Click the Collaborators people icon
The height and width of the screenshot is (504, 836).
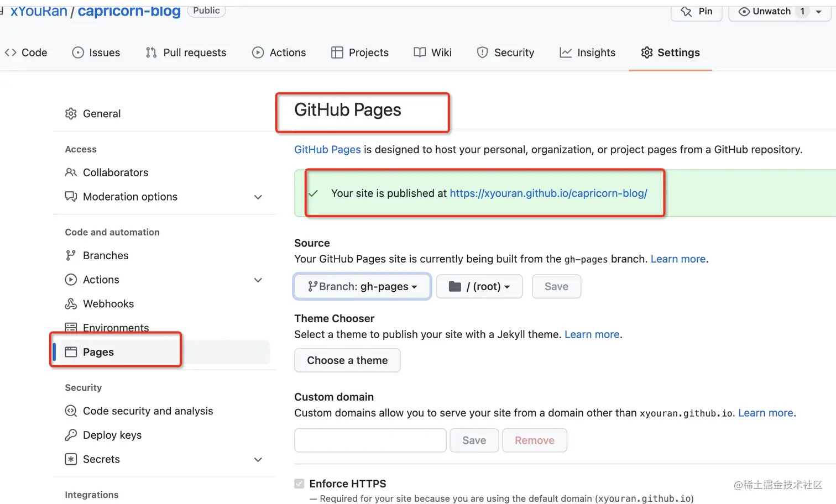tap(71, 172)
